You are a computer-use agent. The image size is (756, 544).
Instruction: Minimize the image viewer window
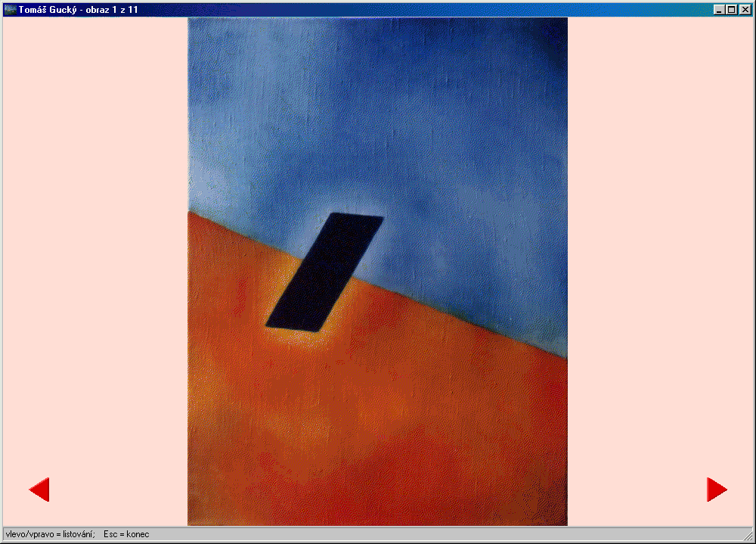coord(719,10)
